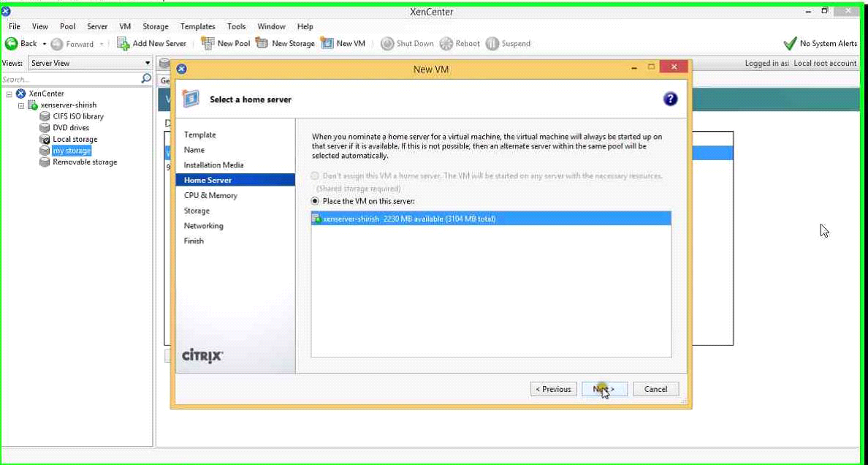
Task: Select 'Don't assign this VM a home server' radio
Action: [x=315, y=175]
